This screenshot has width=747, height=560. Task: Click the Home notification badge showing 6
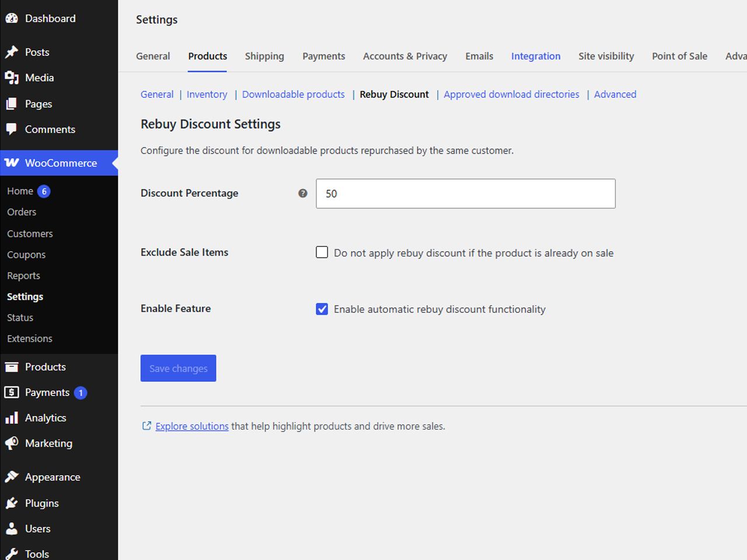tap(44, 191)
